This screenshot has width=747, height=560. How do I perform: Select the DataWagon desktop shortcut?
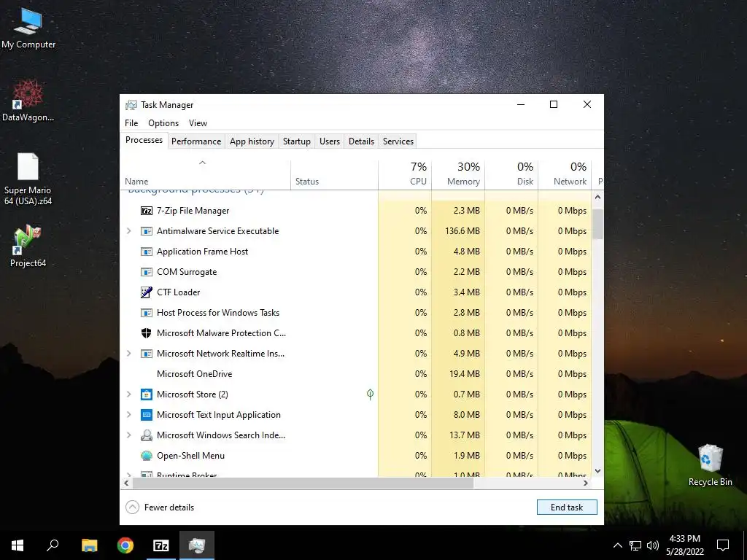28,101
